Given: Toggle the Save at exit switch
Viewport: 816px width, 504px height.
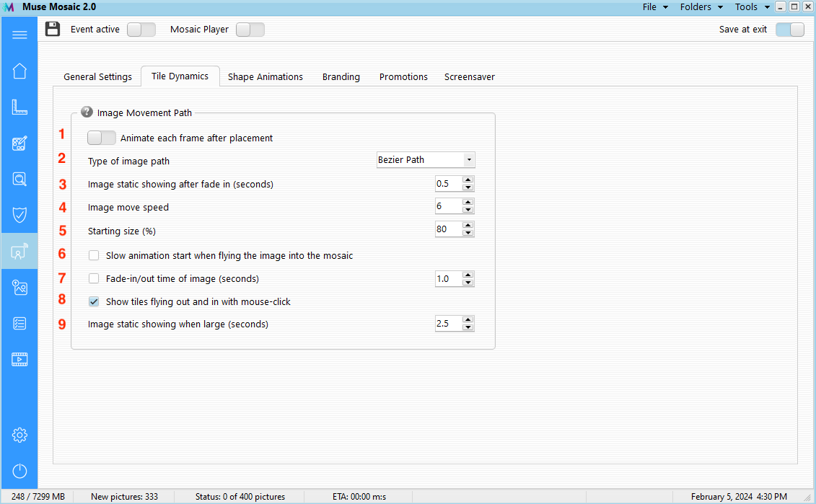Looking at the screenshot, I should point(789,30).
